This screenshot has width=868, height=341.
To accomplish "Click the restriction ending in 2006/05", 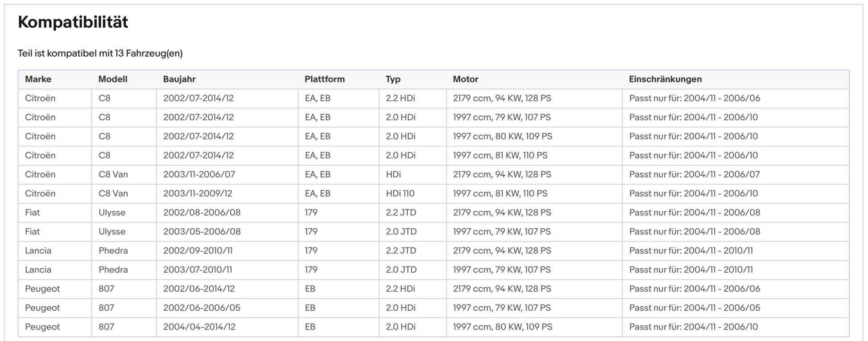I will coord(694,308).
